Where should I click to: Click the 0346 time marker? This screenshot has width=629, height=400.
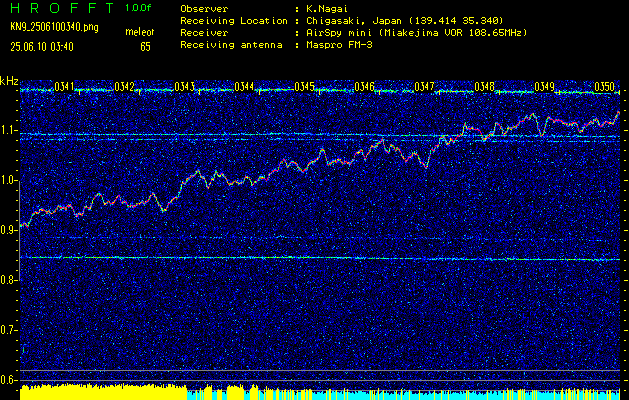(x=364, y=86)
